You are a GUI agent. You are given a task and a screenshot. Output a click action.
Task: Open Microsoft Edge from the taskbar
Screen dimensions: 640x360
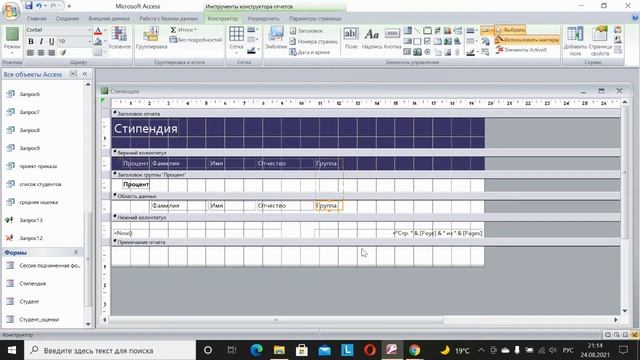(x=256, y=350)
